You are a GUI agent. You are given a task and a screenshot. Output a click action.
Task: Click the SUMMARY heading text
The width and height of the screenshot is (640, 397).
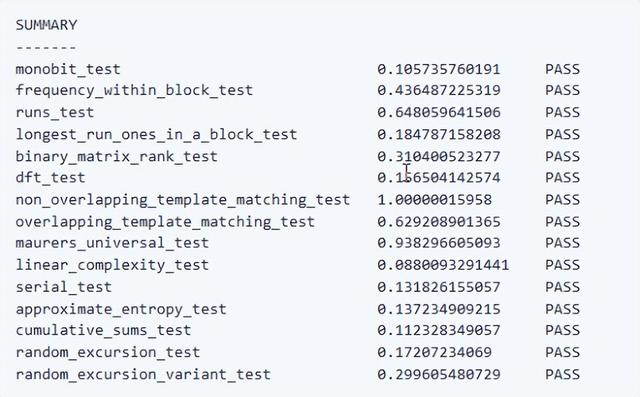46,25
